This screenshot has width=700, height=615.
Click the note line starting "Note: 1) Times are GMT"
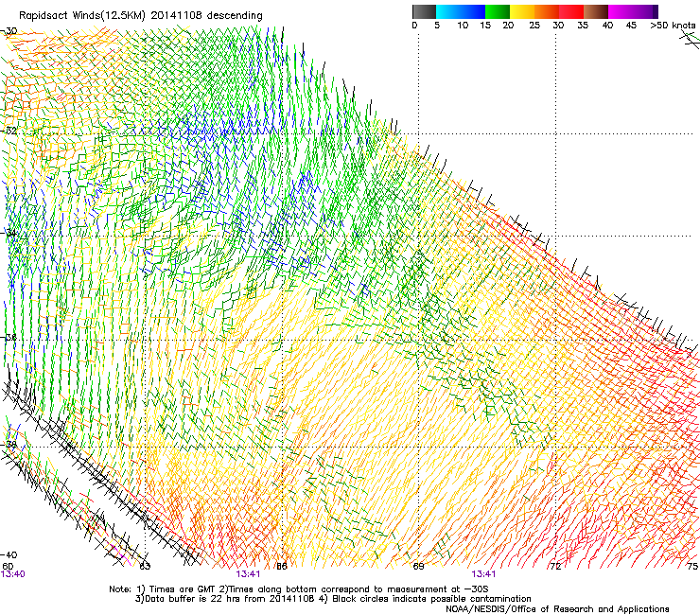(x=299, y=589)
